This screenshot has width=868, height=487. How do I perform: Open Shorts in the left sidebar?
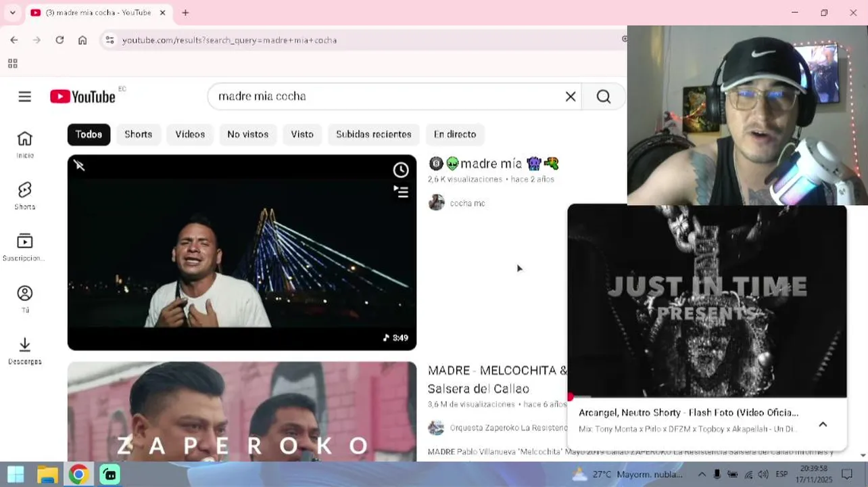25,196
